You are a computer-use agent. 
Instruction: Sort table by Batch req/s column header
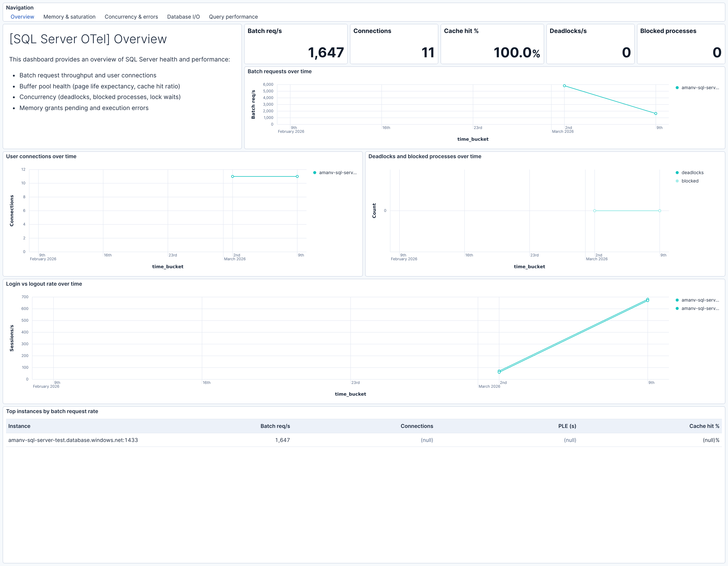[x=275, y=426]
